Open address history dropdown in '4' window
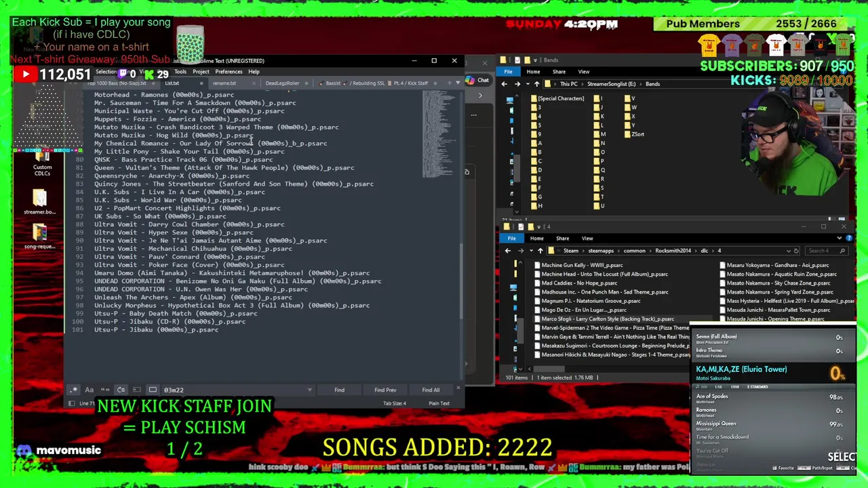The width and height of the screenshot is (868, 488). [x=788, y=251]
